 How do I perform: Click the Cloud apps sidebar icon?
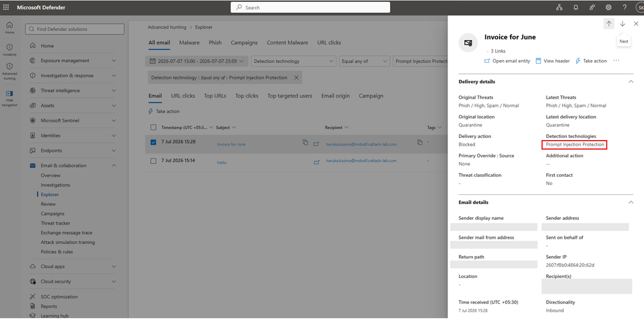33,266
